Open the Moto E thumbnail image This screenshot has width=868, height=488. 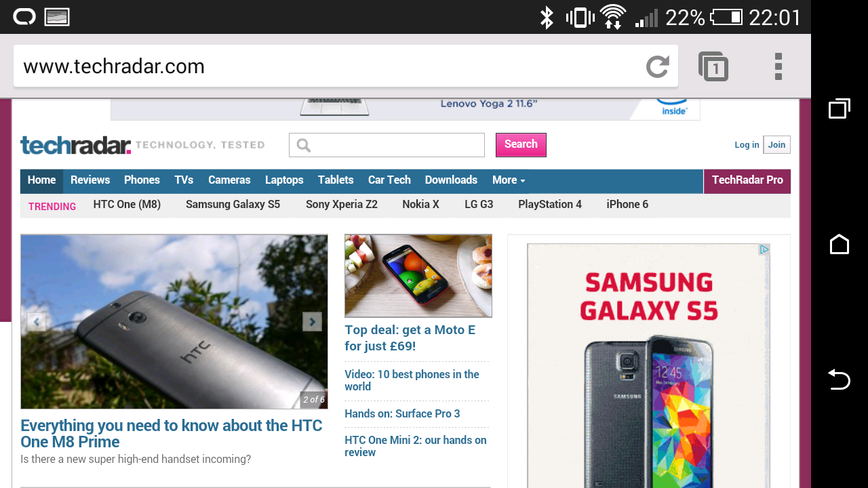[418, 276]
